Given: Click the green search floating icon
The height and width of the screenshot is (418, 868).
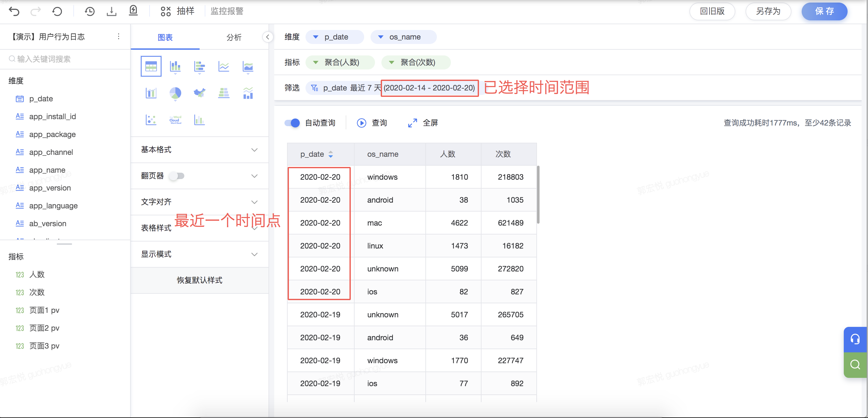Looking at the screenshot, I should 855,364.
